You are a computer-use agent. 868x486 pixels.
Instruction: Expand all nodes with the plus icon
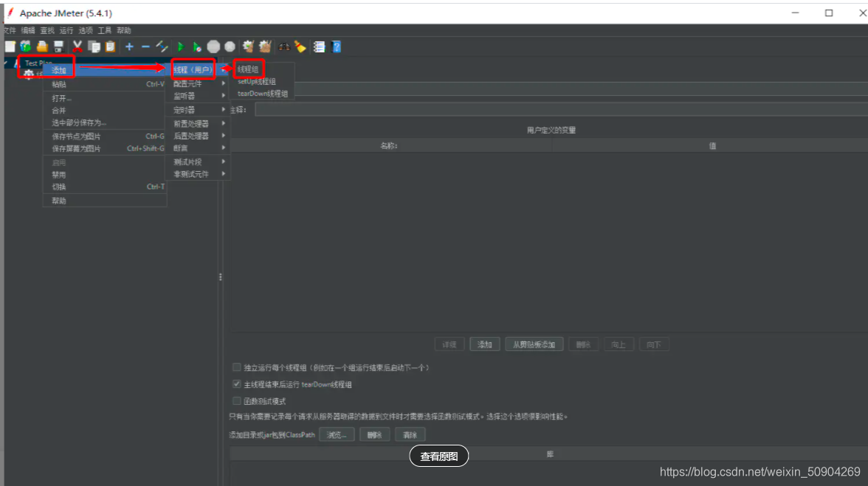click(129, 46)
